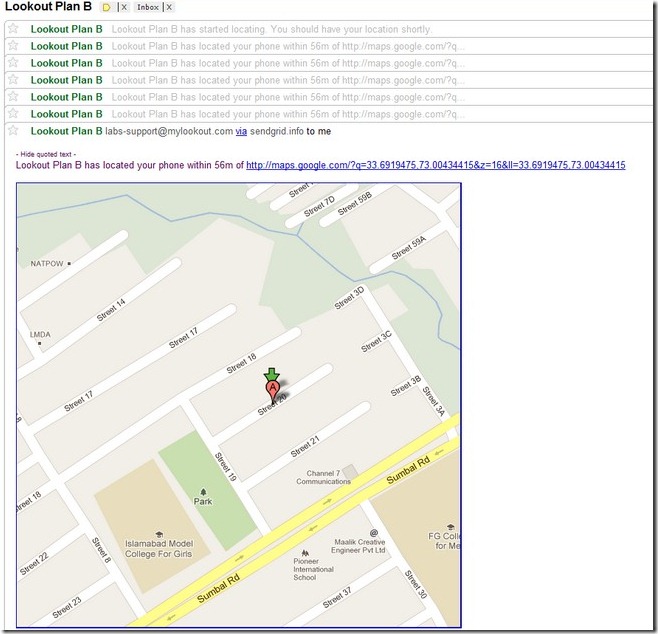The image size is (658, 634).
Task: Click the 'Channel 7 Communications' label
Action: (323, 477)
